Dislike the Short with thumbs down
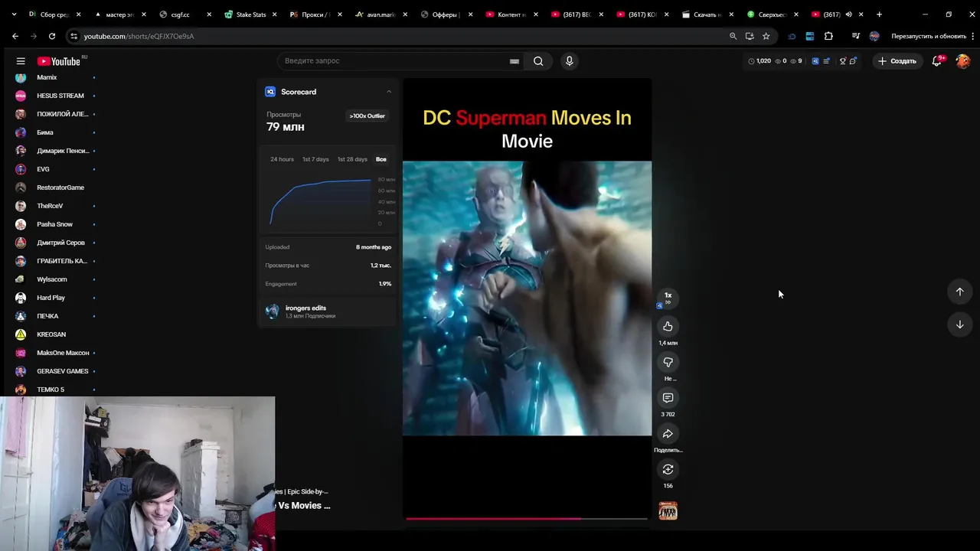The height and width of the screenshot is (551, 980). [668, 362]
